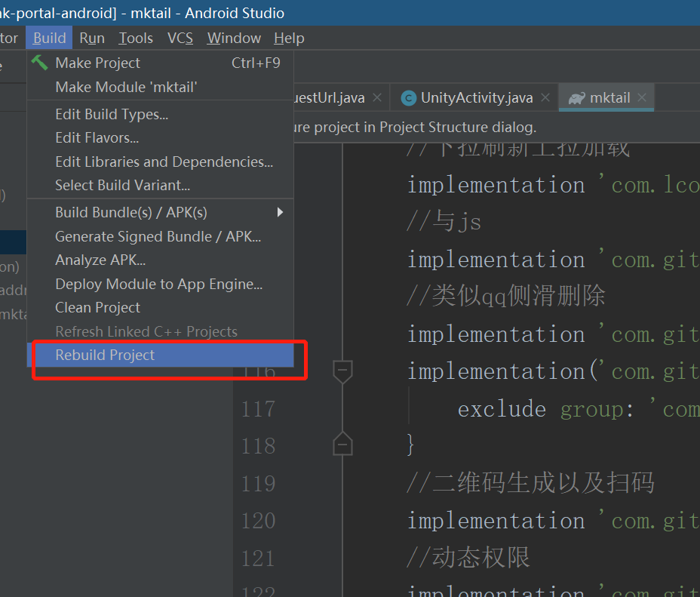Click the UnityActivity.java class icon
This screenshot has height=597, width=700.
pos(409,98)
